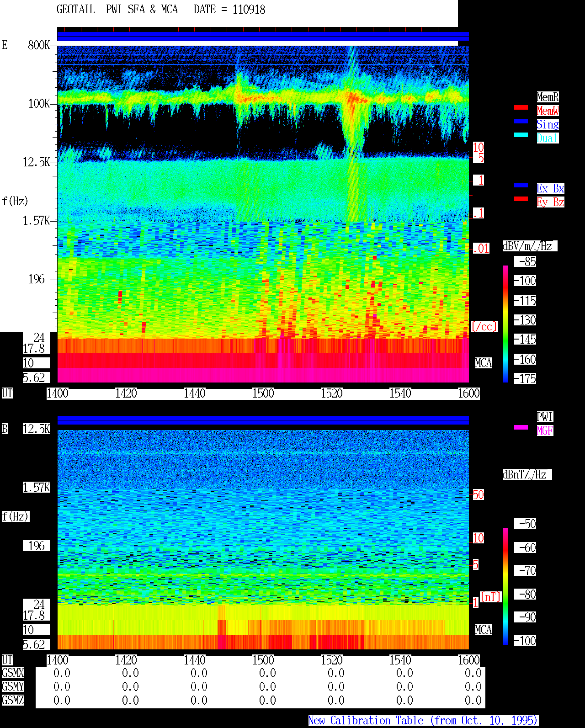This screenshot has height=728, width=585.
Task: Click the dBV/m electric field color scale bar
Action: 505,324
